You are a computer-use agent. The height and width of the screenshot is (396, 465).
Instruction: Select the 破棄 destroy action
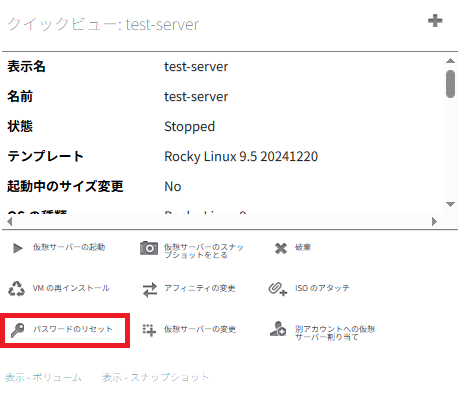(x=303, y=247)
